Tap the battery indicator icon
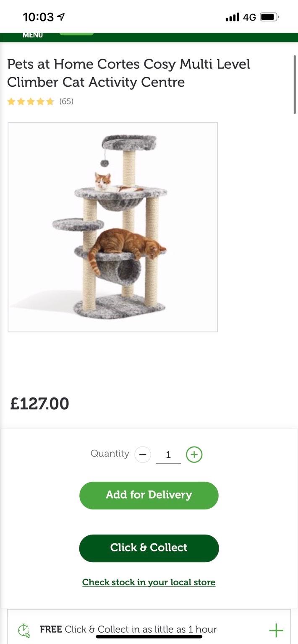This screenshot has height=644, width=298. [268, 17]
